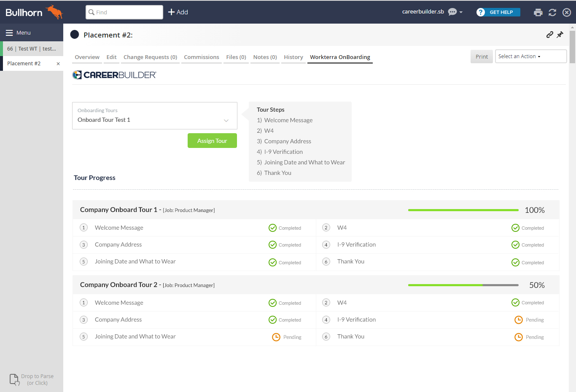Click Completed check icon for Tour 1 W4
576x392 pixels.
(515, 228)
